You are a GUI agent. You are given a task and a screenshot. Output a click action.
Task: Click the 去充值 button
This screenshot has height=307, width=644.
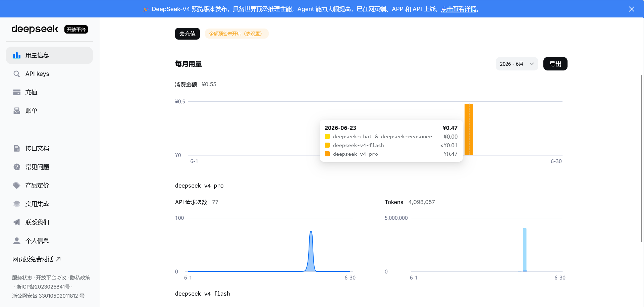point(187,34)
